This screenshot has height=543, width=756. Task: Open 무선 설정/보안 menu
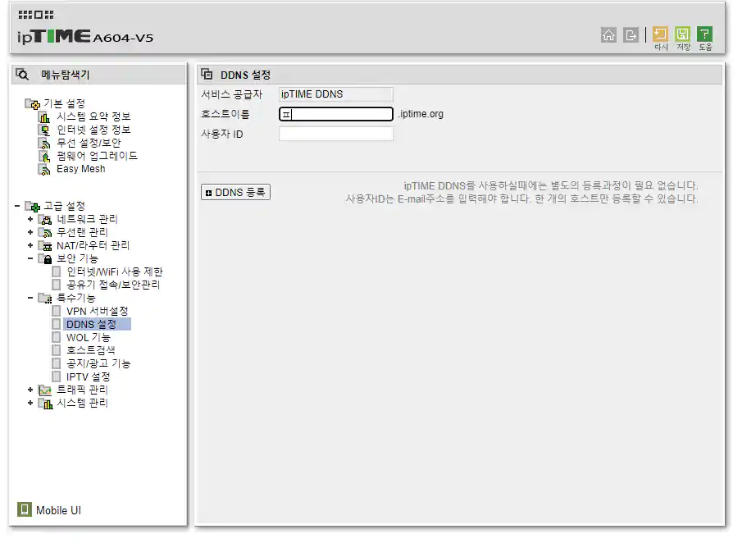89,144
